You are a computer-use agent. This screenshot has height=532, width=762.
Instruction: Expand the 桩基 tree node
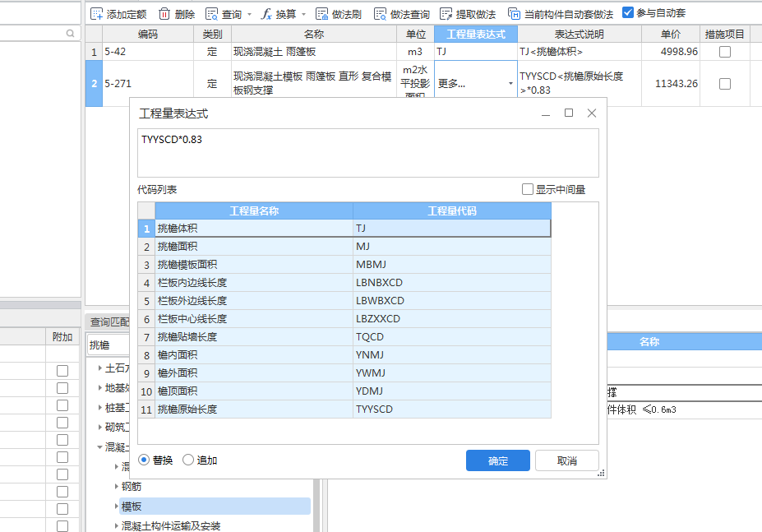[99, 408]
